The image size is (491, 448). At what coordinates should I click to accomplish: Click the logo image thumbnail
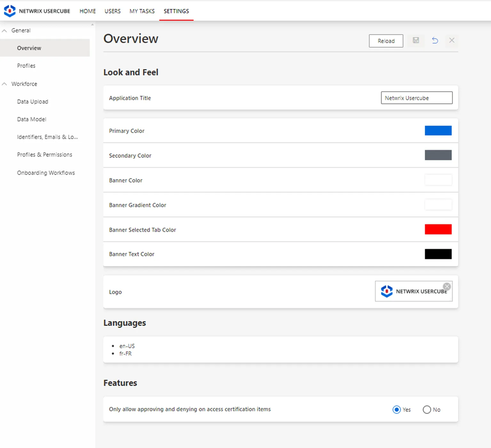[x=414, y=291]
